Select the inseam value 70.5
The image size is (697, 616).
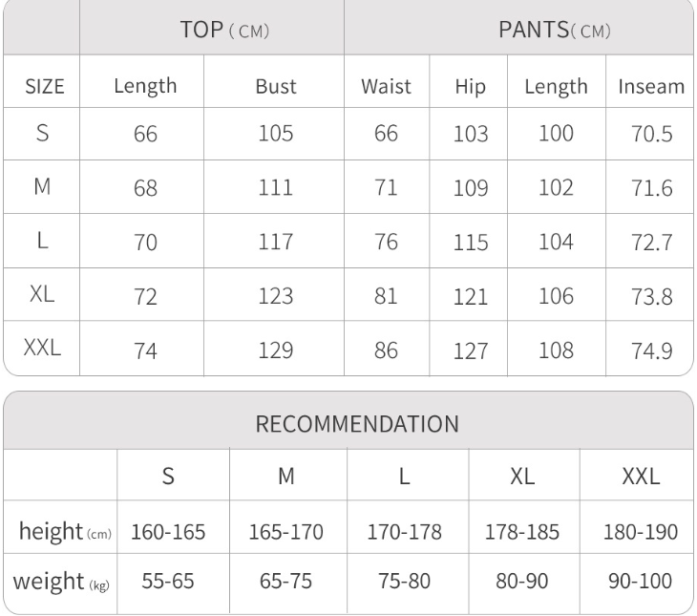pos(651,135)
